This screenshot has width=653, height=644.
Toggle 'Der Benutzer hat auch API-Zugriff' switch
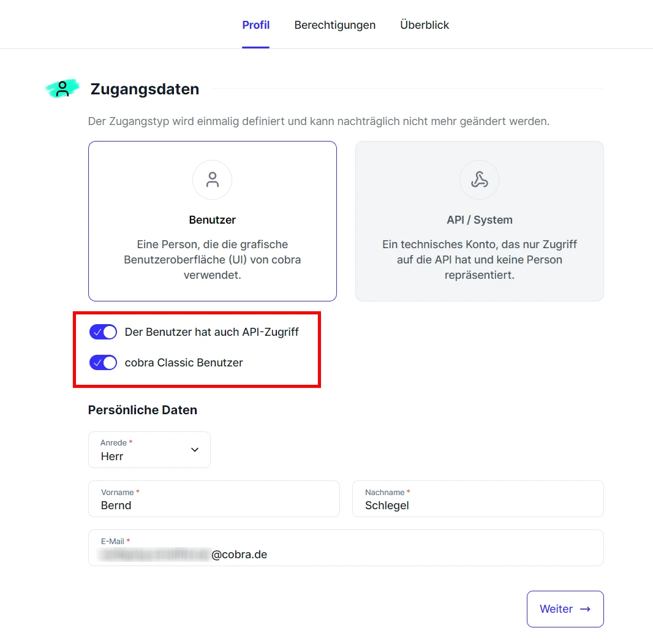(103, 332)
